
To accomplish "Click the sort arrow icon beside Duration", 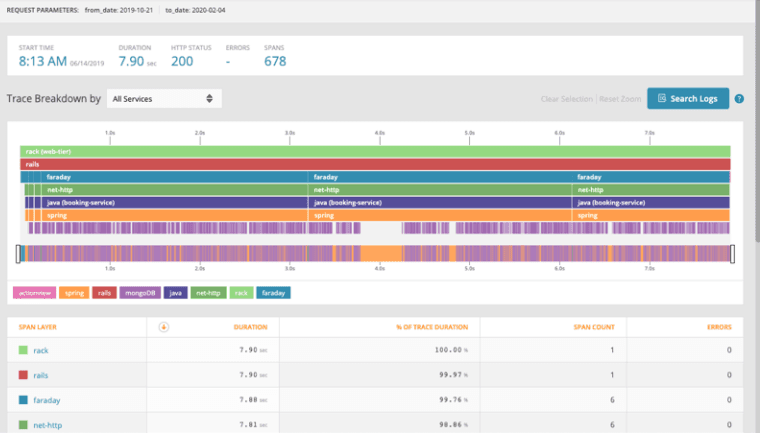I will (164, 327).
